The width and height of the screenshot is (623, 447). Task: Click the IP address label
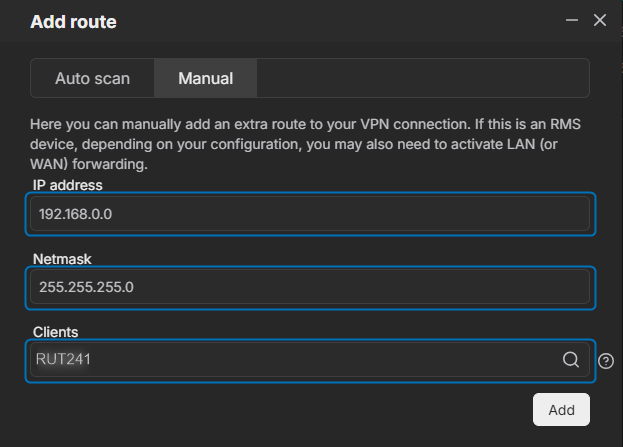(68, 185)
